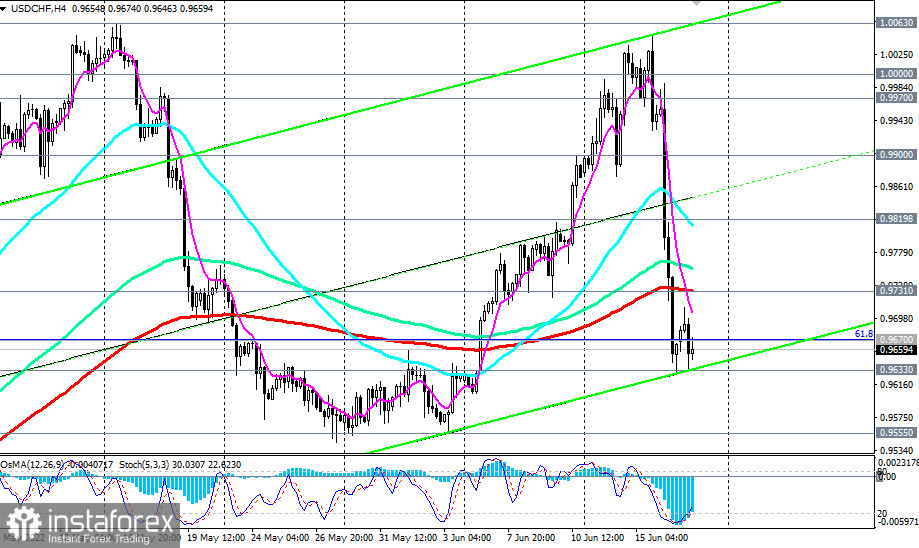Click the 61.8 Fibonacci level label
This screenshot has height=548, width=919.
point(863,333)
